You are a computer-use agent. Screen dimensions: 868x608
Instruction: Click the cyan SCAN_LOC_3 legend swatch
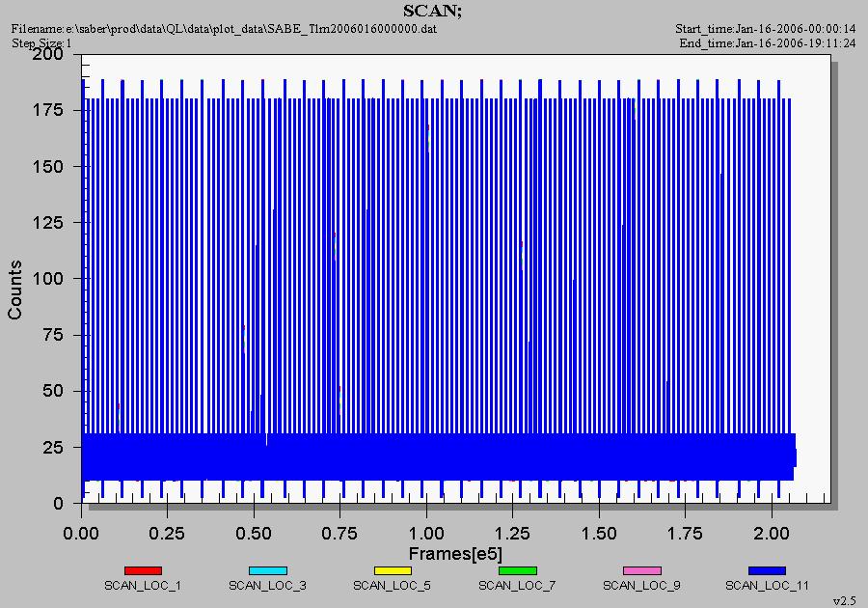[x=268, y=571]
